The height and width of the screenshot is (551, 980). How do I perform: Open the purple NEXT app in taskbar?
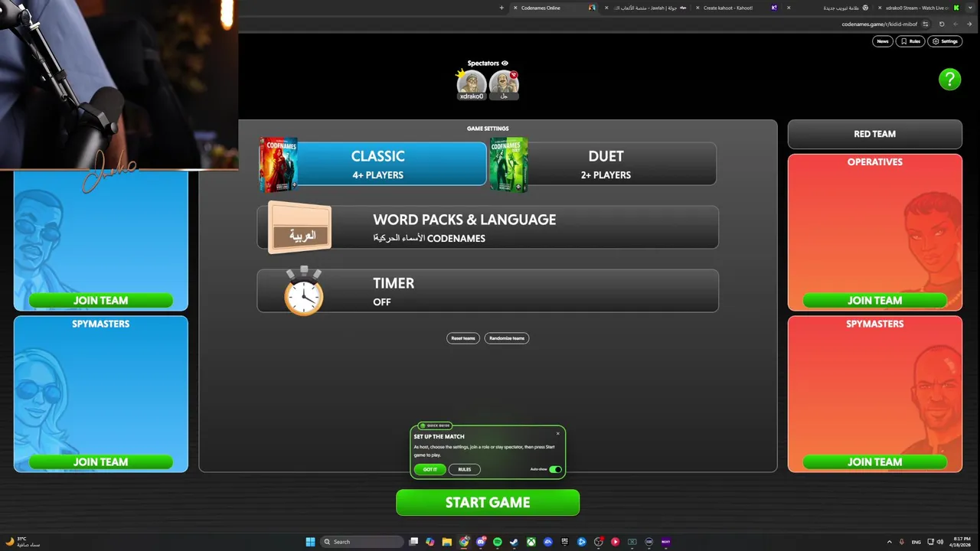[x=665, y=542]
